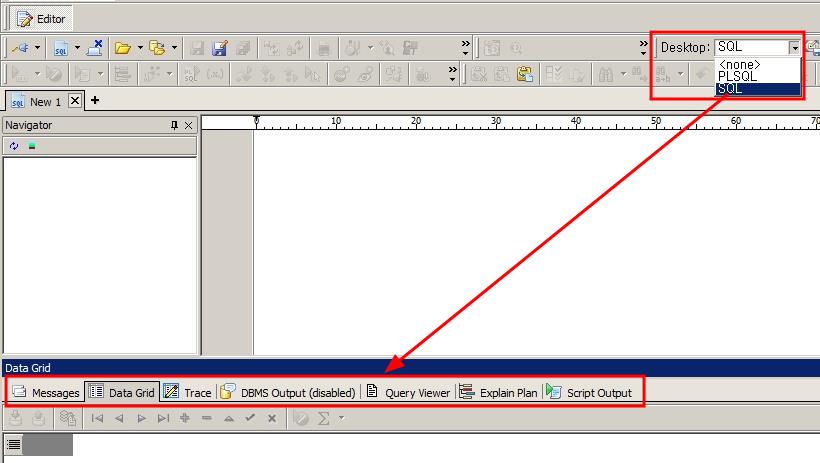The width and height of the screenshot is (820, 463).
Task: Click the change session connection plug icon
Action: click(20, 47)
